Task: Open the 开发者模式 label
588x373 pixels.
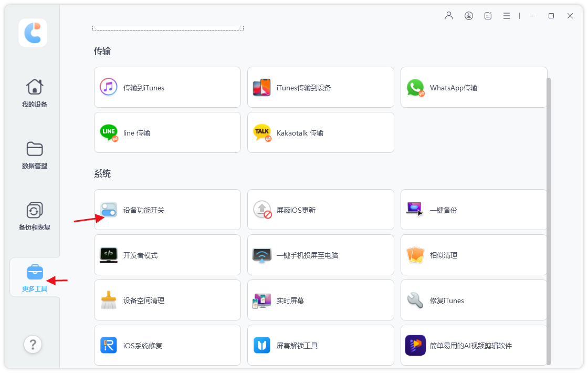Action: (140, 255)
